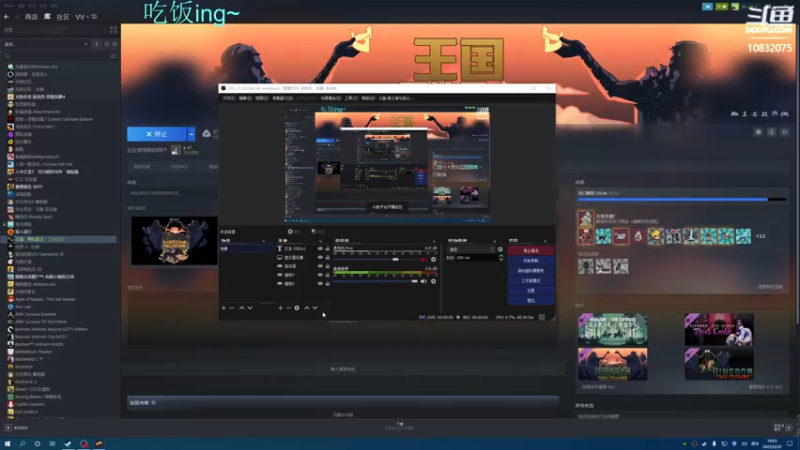Remove source with OBS sources minus icon
Screen dimensions: 800x450
[x=289, y=308]
